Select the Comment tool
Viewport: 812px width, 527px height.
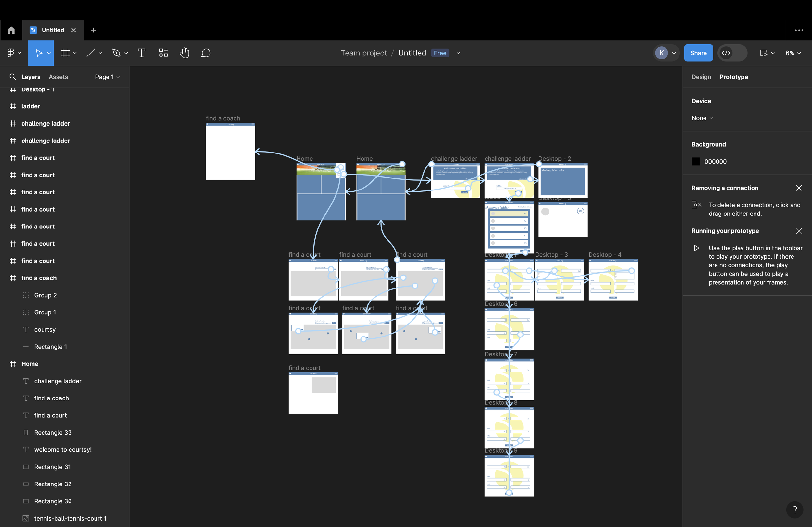point(206,53)
